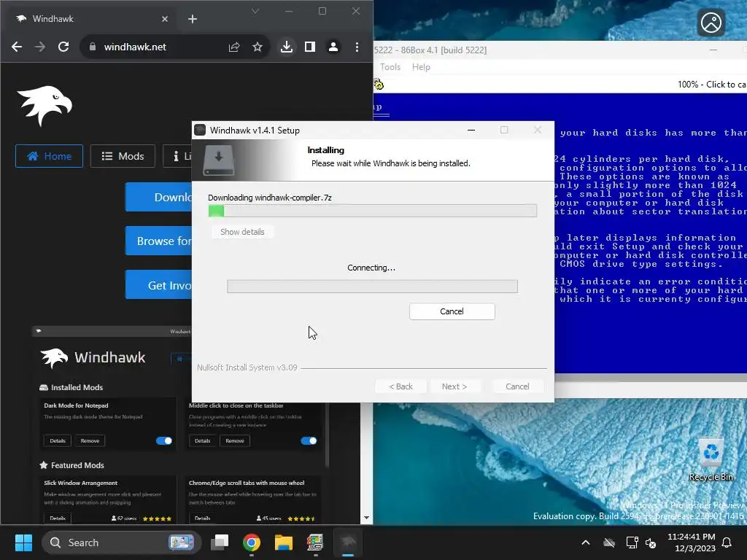The width and height of the screenshot is (747, 560).
Task: Open Help menu in 86Box window
Action: [x=421, y=67]
